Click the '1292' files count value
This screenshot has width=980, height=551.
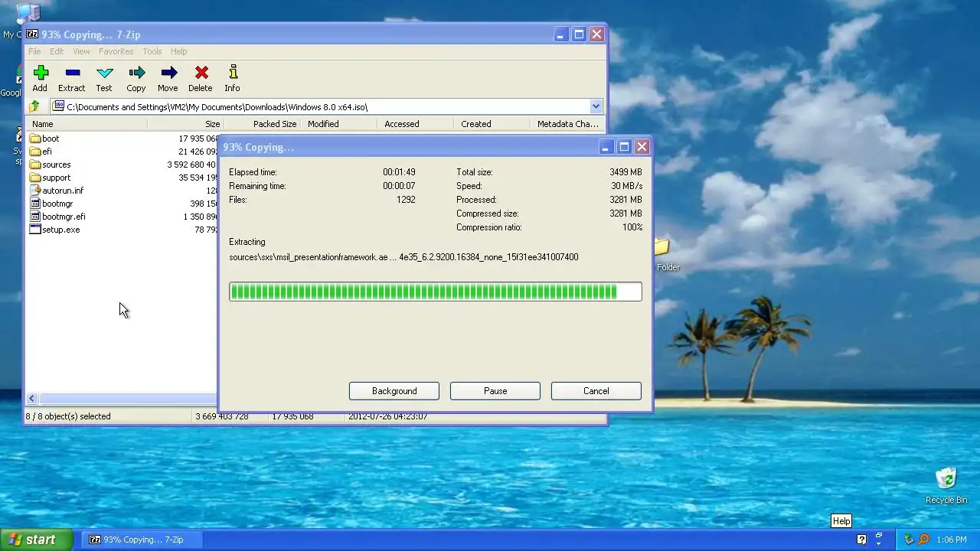(x=406, y=200)
